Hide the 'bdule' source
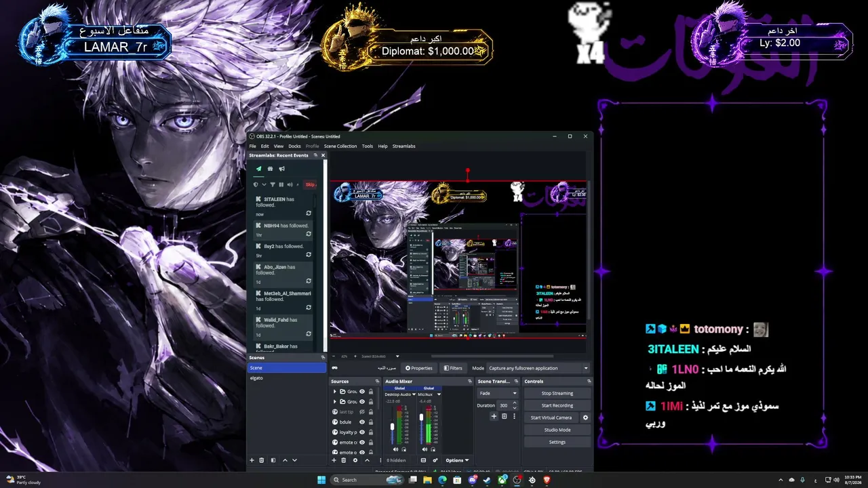The height and width of the screenshot is (488, 868). click(x=362, y=422)
